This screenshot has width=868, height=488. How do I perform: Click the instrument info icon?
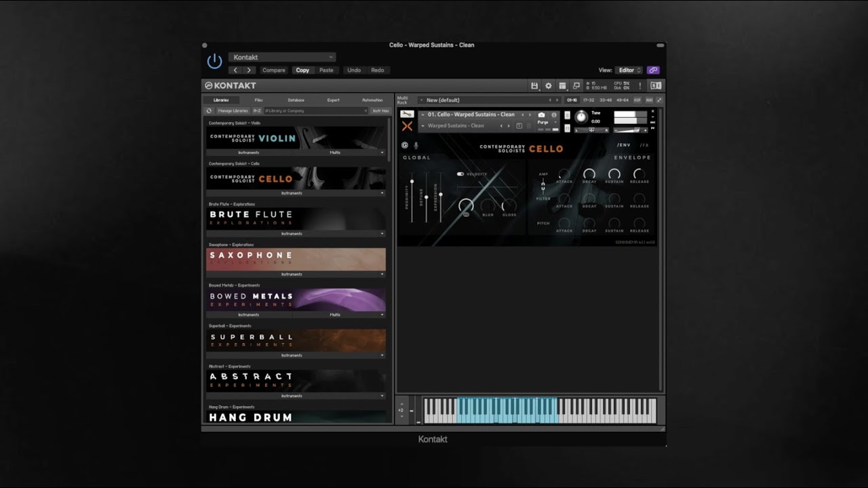click(x=553, y=115)
